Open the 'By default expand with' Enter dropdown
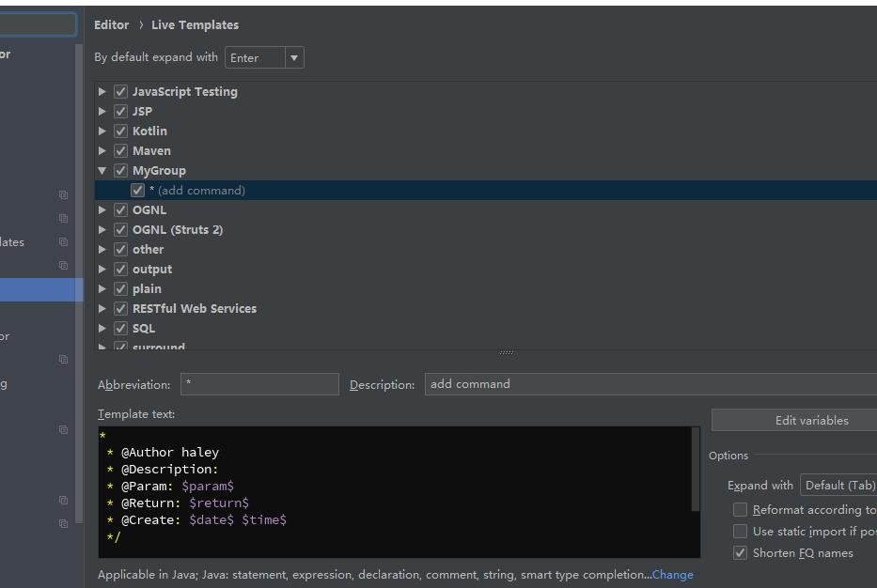Viewport: 877px width, 588px height. (264, 57)
